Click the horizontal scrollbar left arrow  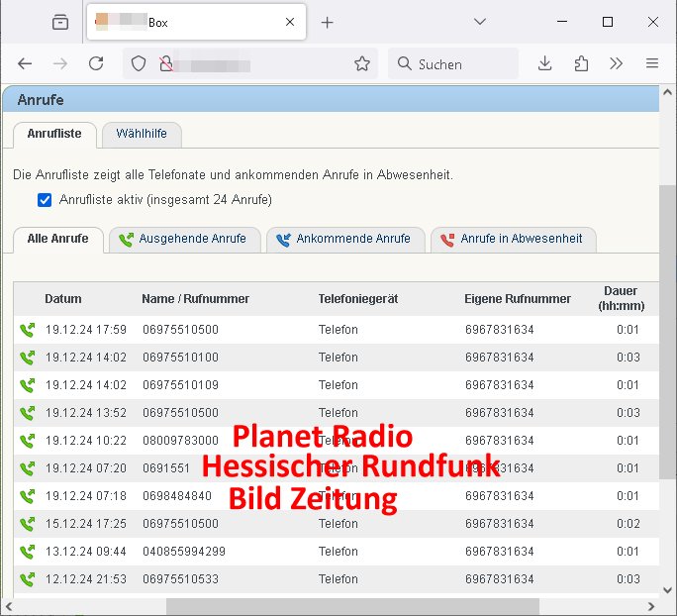pyautogui.click(x=9, y=606)
